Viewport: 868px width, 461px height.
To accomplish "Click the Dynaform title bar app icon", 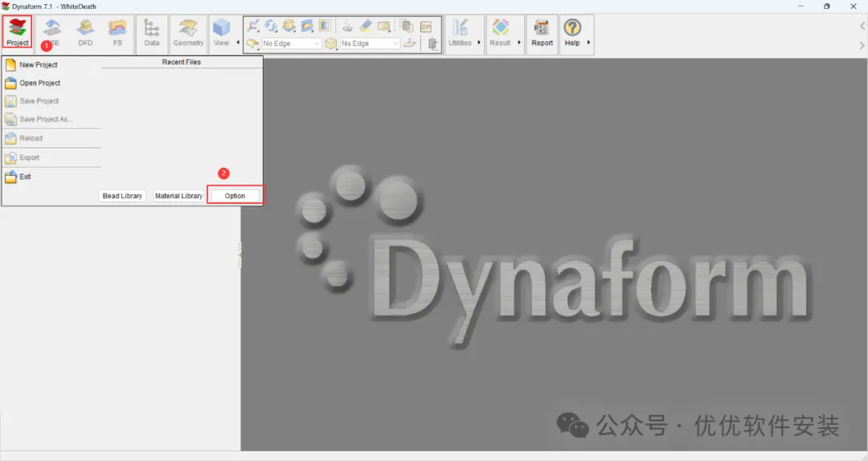I will 6,6.
